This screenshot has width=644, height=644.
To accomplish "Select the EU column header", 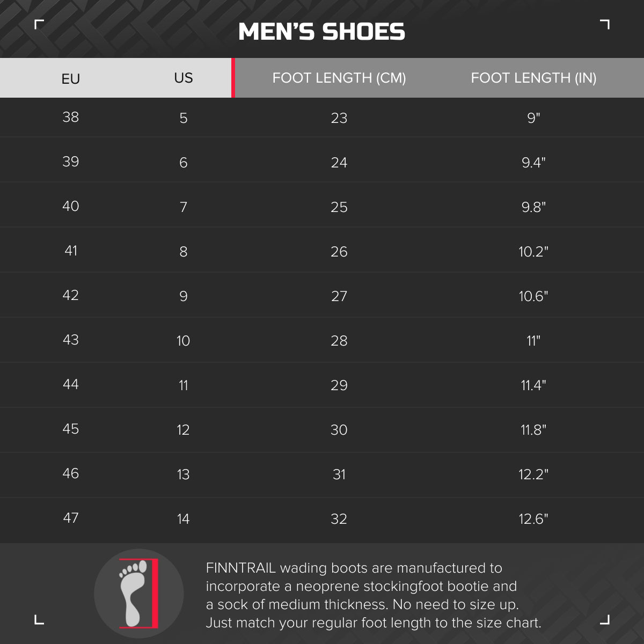I will 71,79.
